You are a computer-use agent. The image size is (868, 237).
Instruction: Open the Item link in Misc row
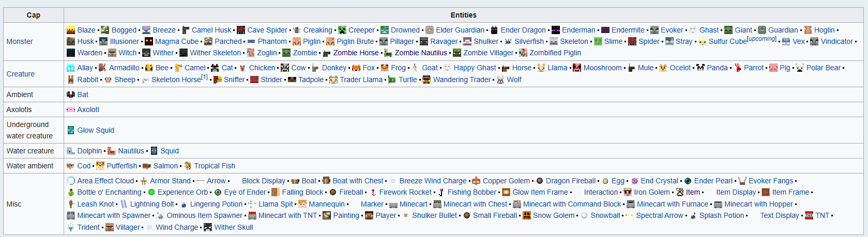tap(693, 192)
